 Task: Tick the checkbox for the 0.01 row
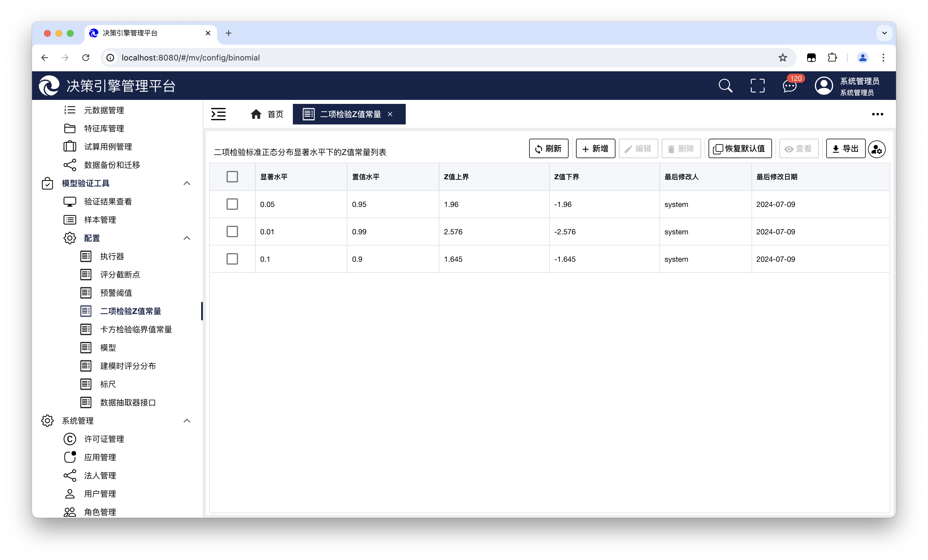[x=232, y=231]
